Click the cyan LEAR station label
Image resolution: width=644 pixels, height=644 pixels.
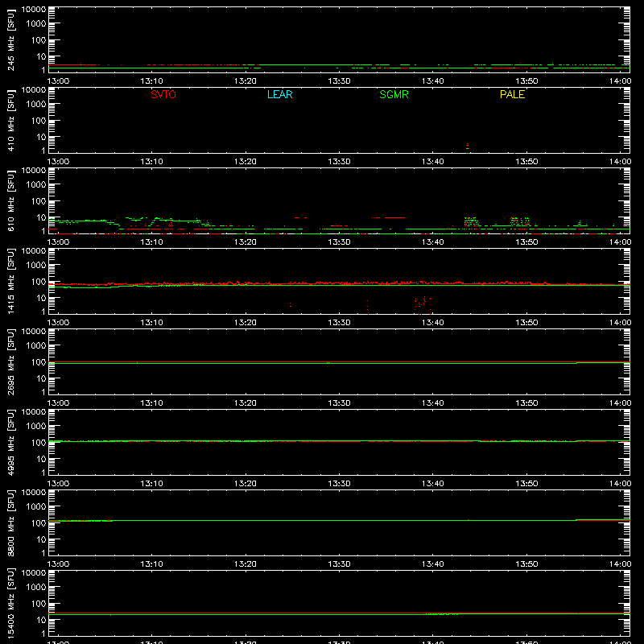[279, 94]
